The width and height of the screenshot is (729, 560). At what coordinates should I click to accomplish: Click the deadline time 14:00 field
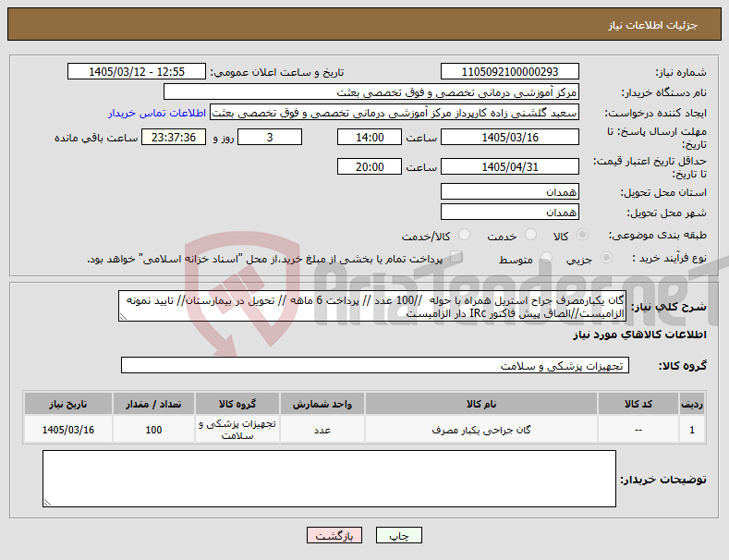click(370, 137)
